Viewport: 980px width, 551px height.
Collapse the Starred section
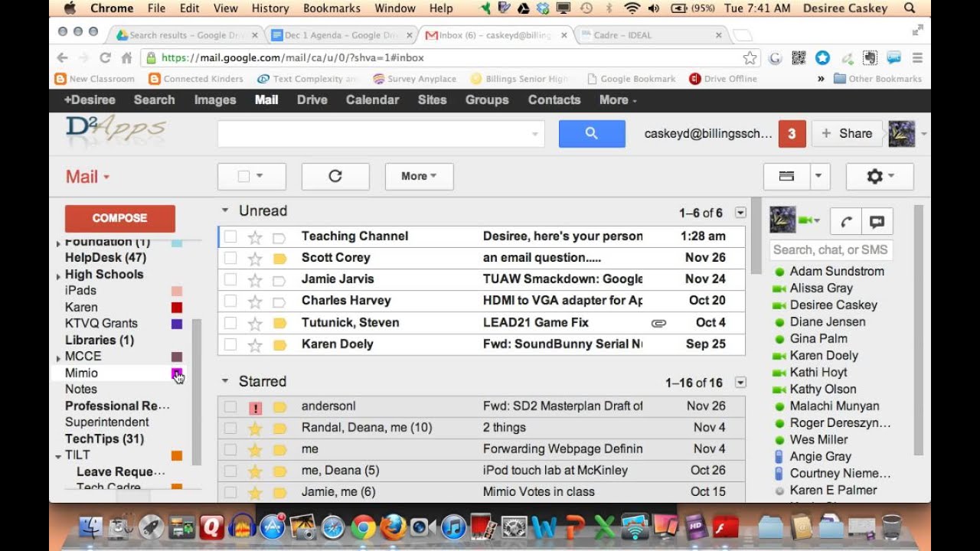pos(225,381)
